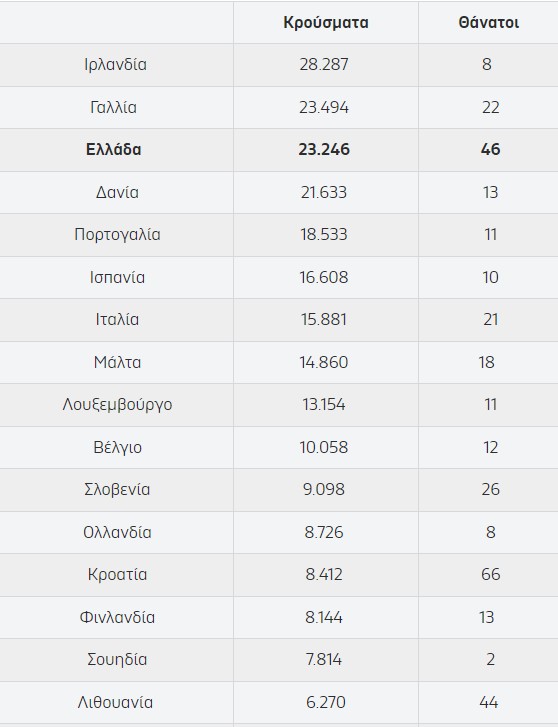Select the Γαλλία country cell

114,108
